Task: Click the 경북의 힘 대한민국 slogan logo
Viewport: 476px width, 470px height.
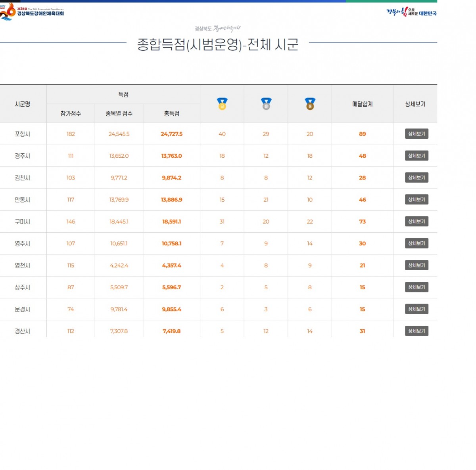Action: coord(411,12)
